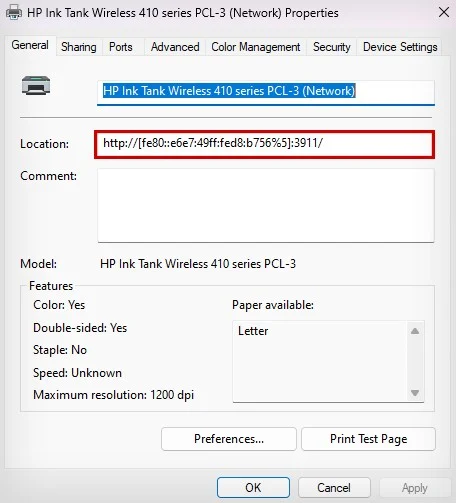Click the Double-sided: Yes feature text
The image size is (456, 503).
pyautogui.click(x=80, y=328)
